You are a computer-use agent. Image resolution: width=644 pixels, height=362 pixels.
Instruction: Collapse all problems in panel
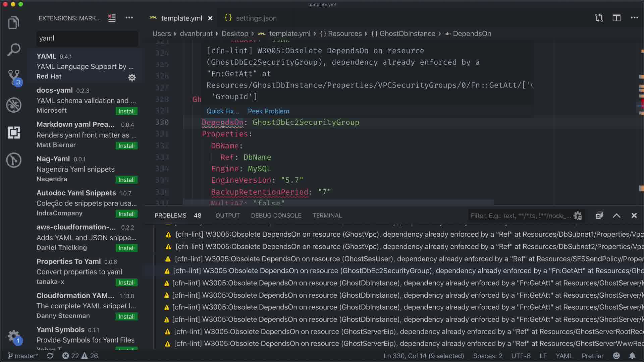pos(599,216)
